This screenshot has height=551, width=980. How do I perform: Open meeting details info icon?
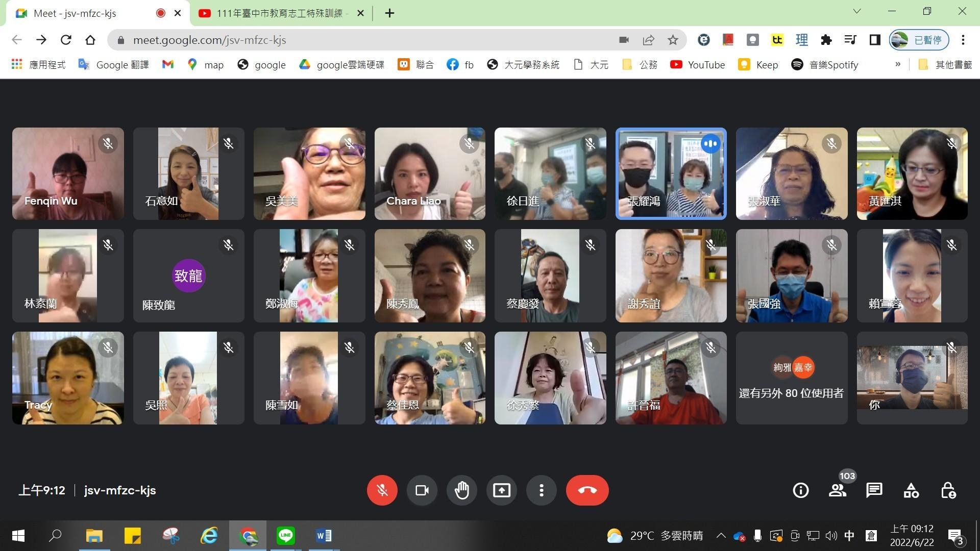[800, 490]
